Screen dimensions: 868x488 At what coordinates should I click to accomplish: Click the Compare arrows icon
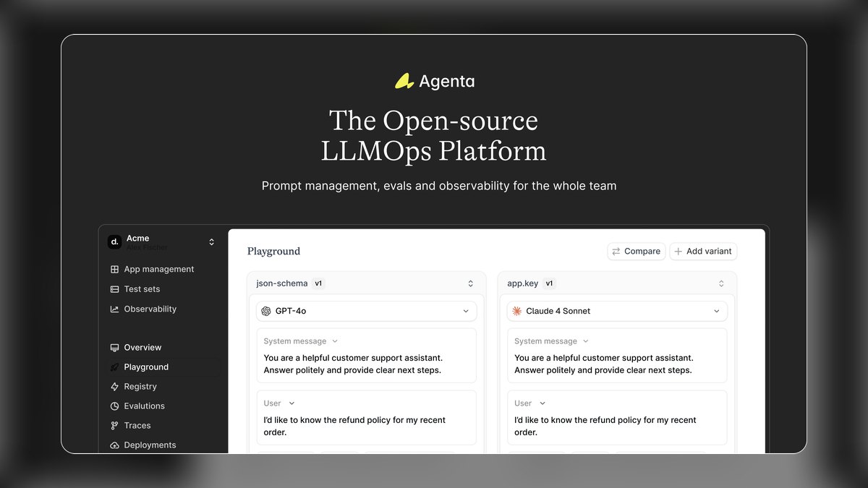616,252
